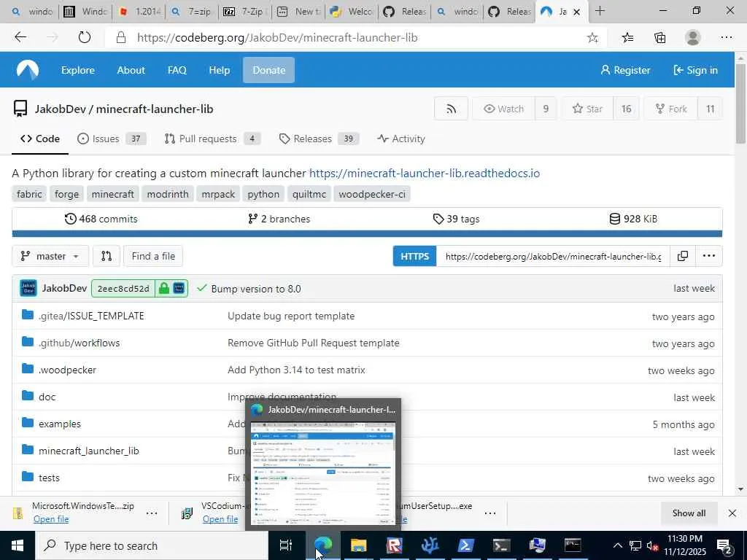Click the Find a file button

click(153, 256)
